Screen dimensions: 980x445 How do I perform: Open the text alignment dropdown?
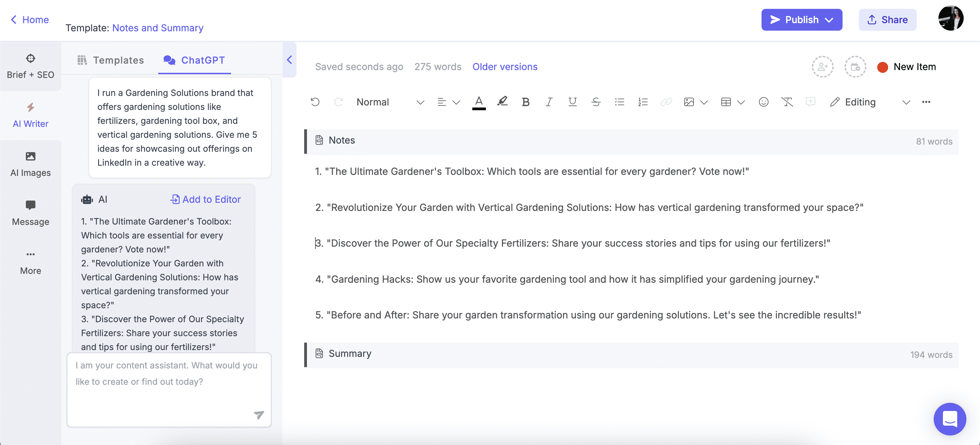click(x=448, y=102)
